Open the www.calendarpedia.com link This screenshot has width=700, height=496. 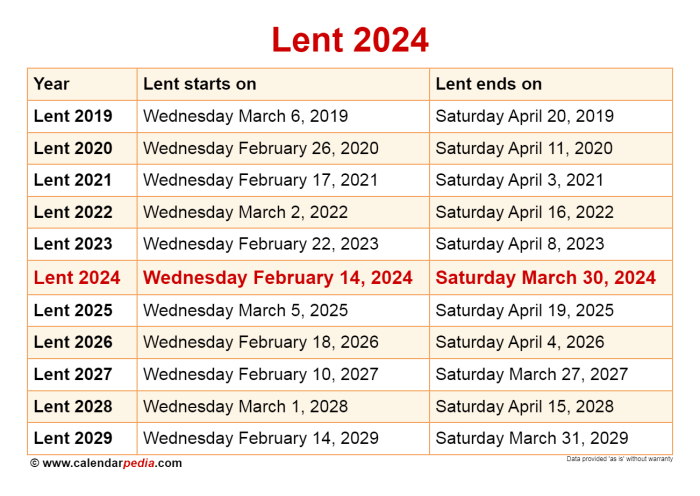click(106, 463)
